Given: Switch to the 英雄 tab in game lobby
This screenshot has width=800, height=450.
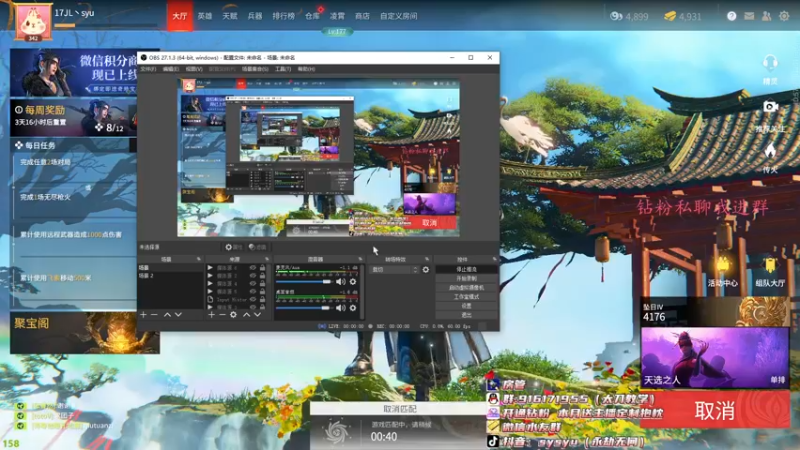Looking at the screenshot, I should click(x=205, y=16).
